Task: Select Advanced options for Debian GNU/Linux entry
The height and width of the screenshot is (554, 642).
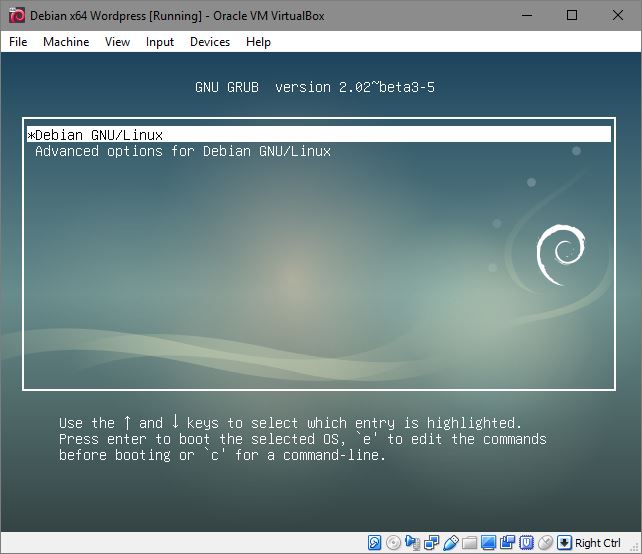Action: pyautogui.click(x=183, y=151)
